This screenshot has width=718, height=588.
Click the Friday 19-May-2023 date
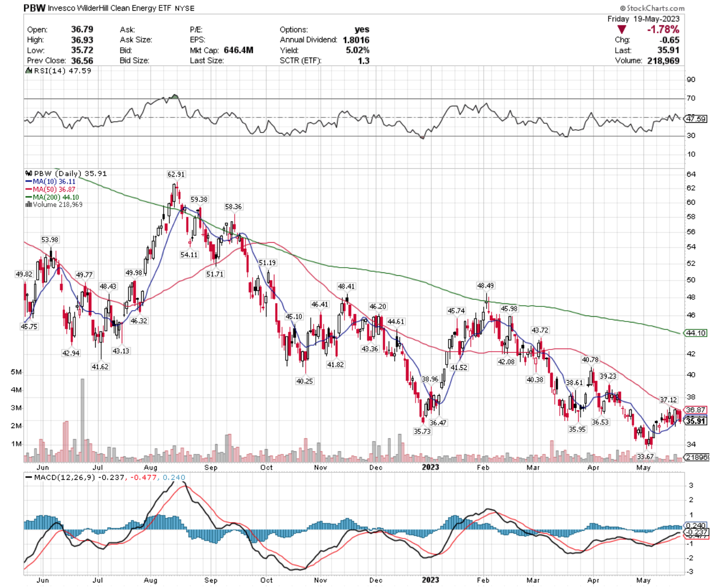pyautogui.click(x=644, y=19)
